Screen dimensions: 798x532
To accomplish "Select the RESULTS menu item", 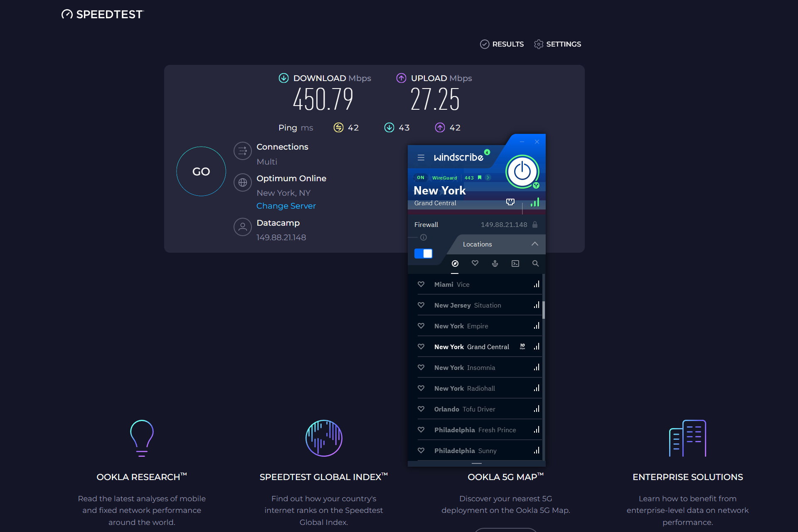I will (x=501, y=44).
